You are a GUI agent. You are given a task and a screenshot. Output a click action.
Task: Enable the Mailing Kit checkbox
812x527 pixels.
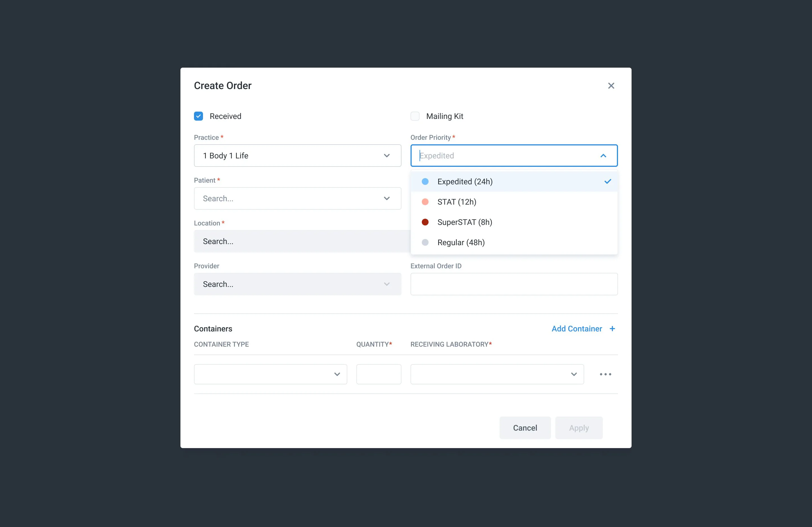click(x=415, y=116)
